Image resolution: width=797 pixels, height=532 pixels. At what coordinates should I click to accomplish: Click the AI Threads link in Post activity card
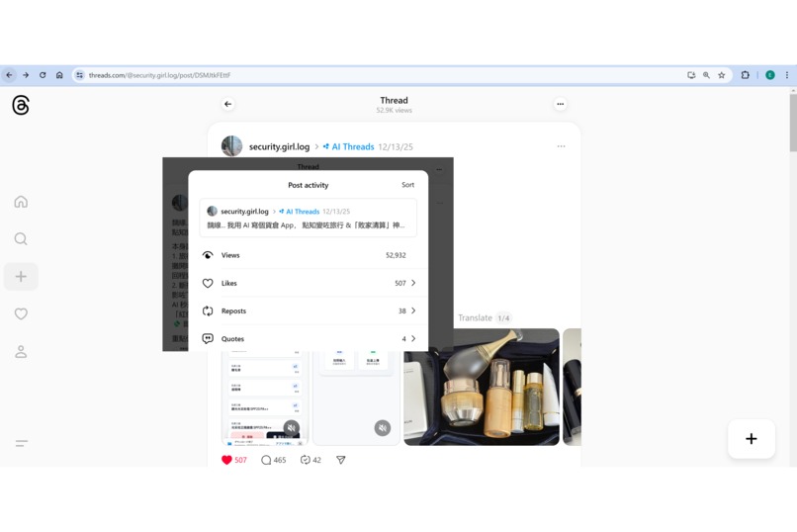coord(300,212)
